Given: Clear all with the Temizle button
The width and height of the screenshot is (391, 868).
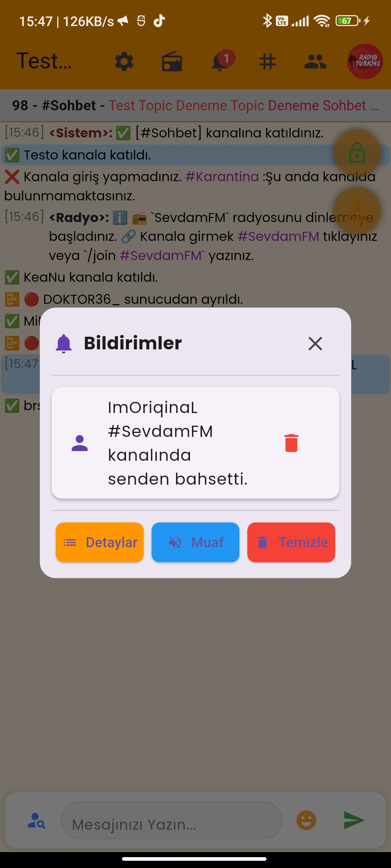Looking at the screenshot, I should [x=291, y=542].
